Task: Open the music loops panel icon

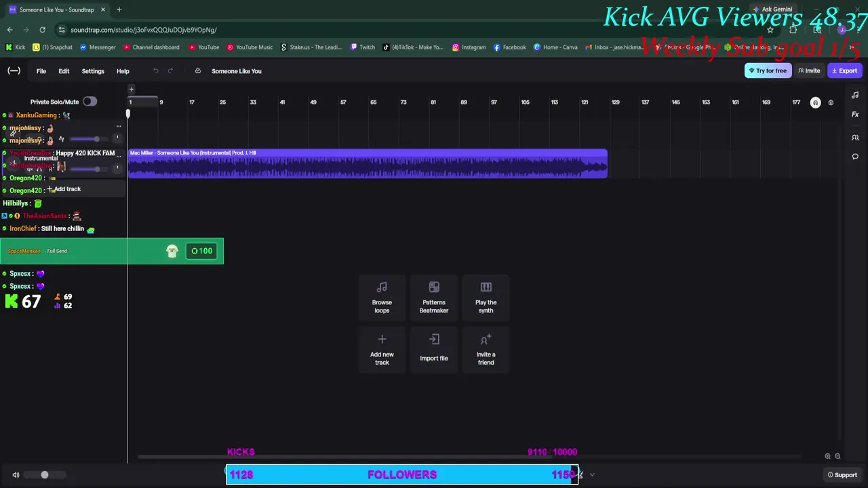Action: (x=855, y=95)
